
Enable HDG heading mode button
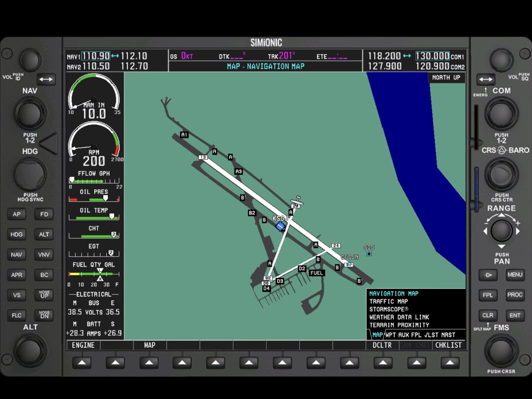tap(17, 234)
